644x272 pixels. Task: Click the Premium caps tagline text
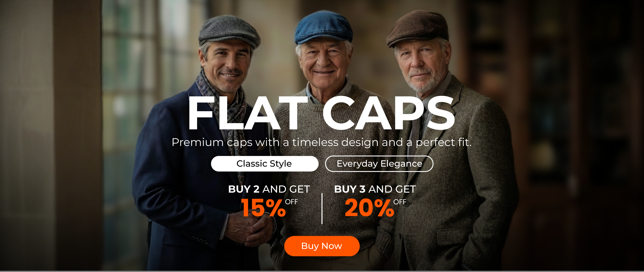(321, 143)
